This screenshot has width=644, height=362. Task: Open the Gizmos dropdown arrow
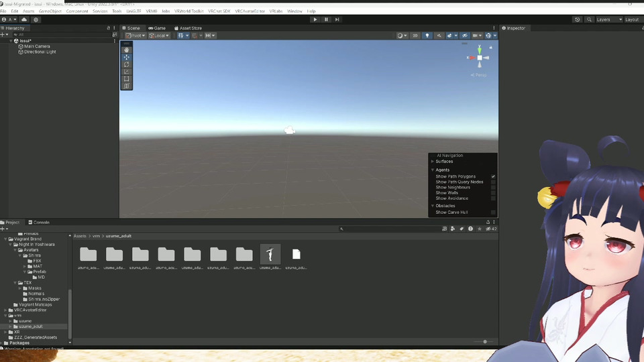pyautogui.click(x=495, y=36)
